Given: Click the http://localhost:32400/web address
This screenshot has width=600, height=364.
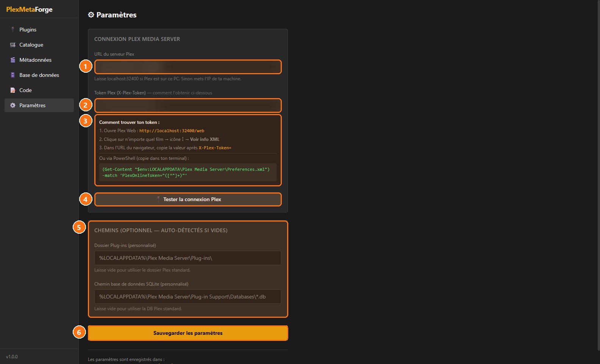Looking at the screenshot, I should pos(172,131).
